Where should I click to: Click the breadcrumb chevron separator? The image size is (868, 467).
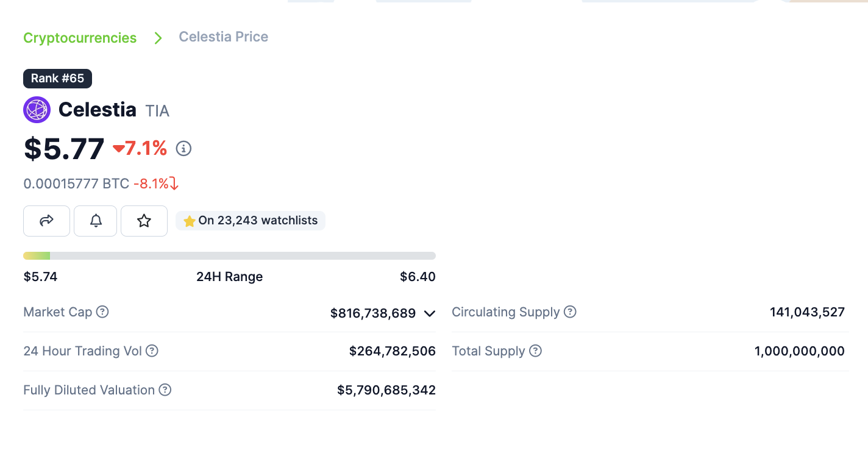point(158,38)
